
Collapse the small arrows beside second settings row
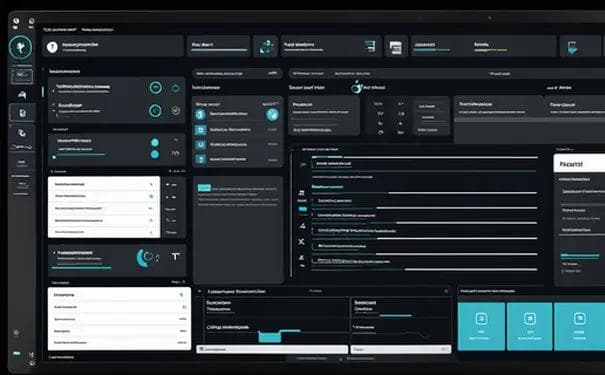54,108
